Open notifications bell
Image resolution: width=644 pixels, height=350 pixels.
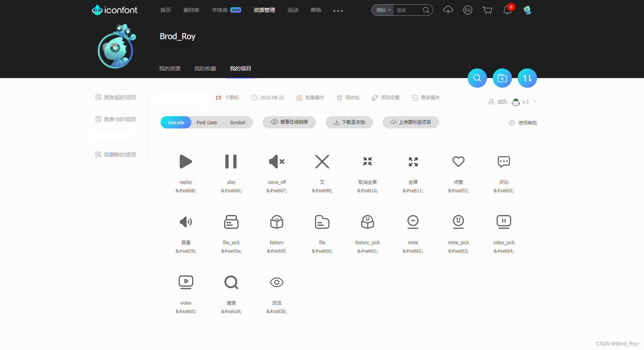[508, 10]
